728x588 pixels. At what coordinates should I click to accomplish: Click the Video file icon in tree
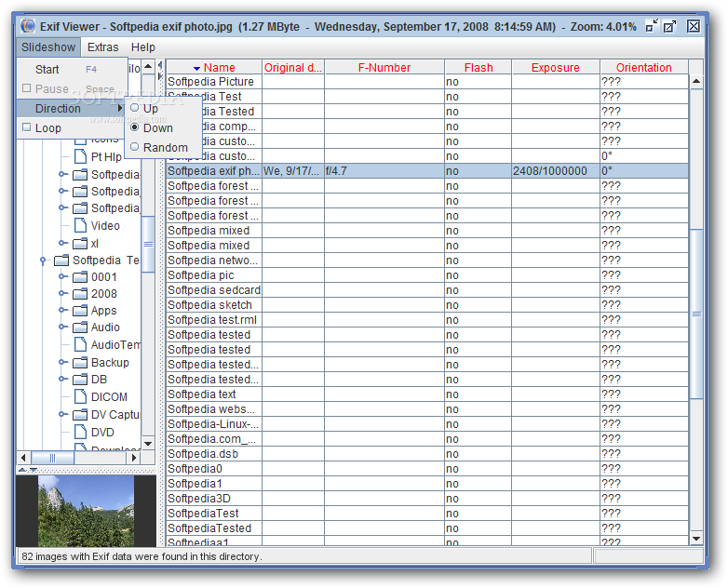(x=80, y=225)
